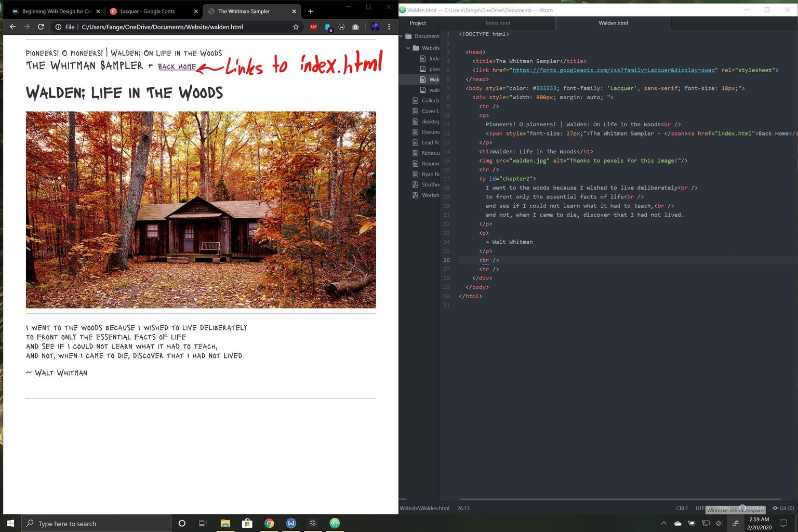Bookmark this page with the star

[296, 27]
